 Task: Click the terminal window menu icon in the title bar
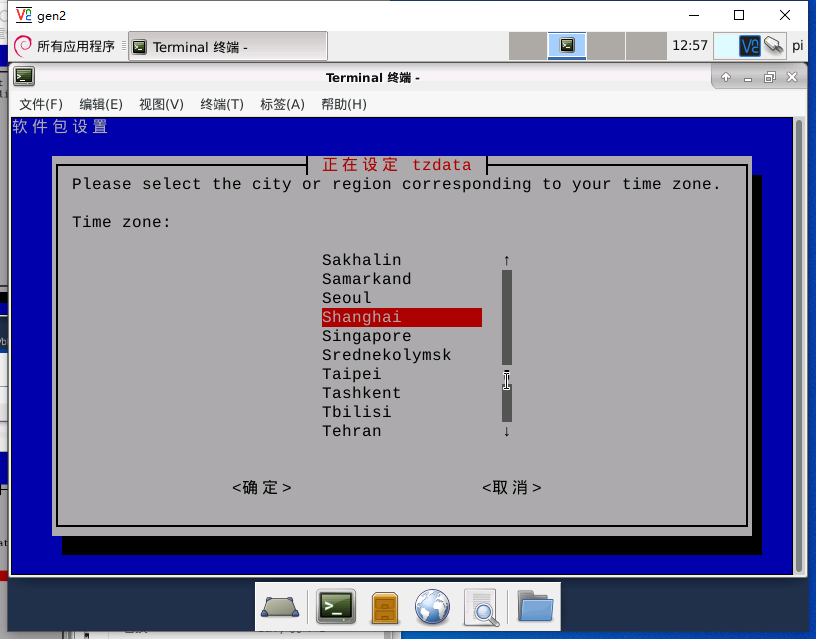24,77
